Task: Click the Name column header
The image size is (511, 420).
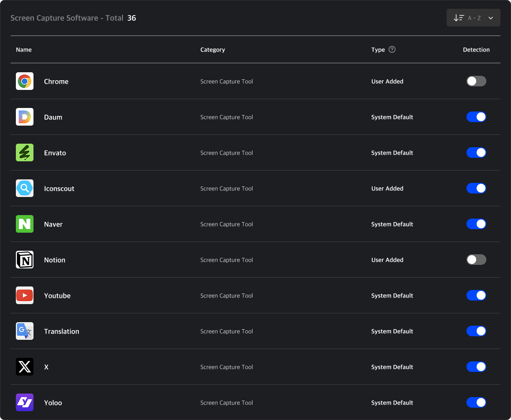Action: coord(24,50)
